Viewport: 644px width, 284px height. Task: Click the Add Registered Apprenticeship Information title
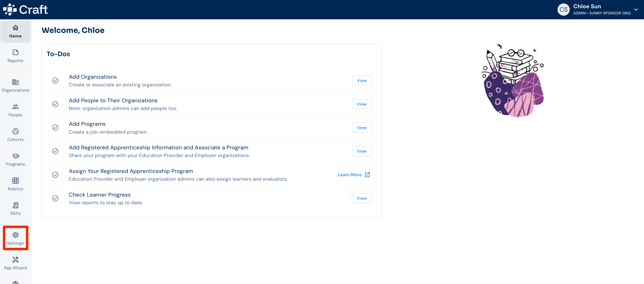tap(159, 147)
